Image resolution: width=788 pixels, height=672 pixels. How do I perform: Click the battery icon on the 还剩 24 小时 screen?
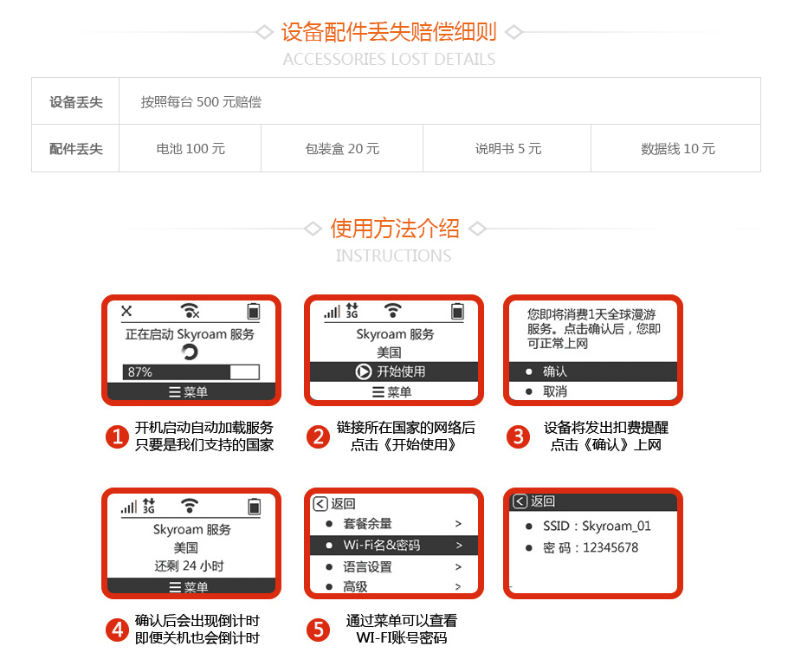coord(255,507)
